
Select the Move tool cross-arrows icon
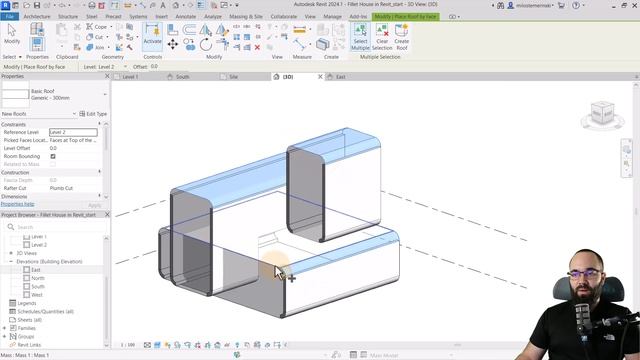pyautogui.click(x=173, y=44)
